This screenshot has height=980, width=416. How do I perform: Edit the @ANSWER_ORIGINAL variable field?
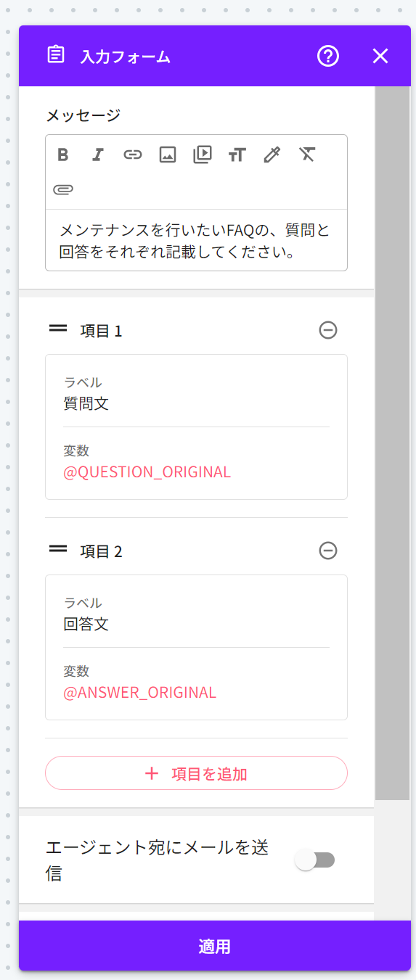pos(196,683)
